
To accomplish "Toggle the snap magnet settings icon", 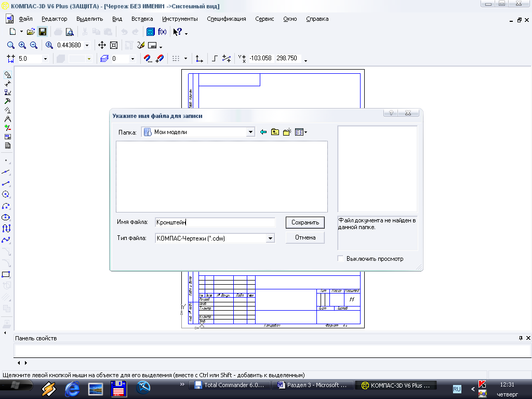I will tap(148, 59).
